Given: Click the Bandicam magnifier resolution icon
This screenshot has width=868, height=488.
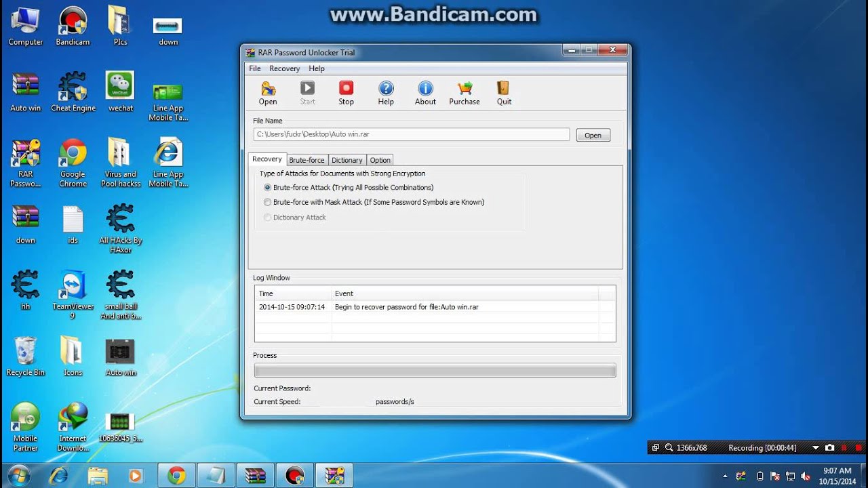Looking at the screenshot, I should (669, 447).
